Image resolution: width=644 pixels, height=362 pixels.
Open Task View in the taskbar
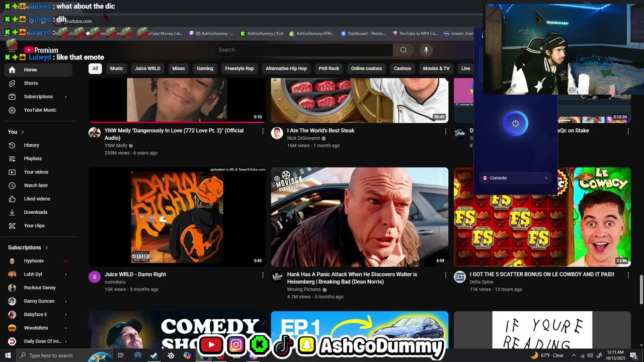tap(121, 355)
